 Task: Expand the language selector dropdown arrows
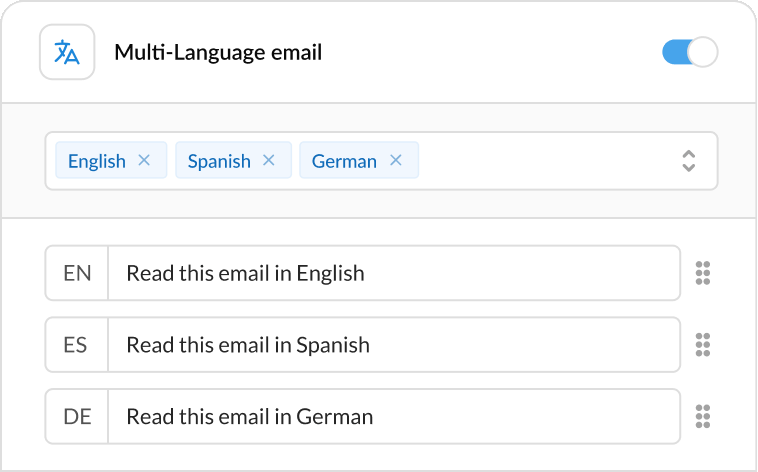click(x=688, y=161)
